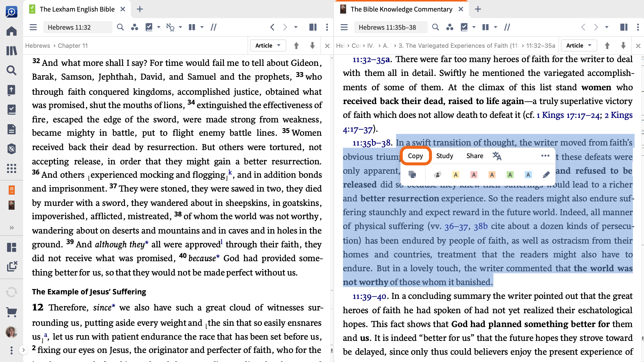This screenshot has height=362, width=644.
Task: Go back in the Lexham panel history
Action: pos(272,27)
